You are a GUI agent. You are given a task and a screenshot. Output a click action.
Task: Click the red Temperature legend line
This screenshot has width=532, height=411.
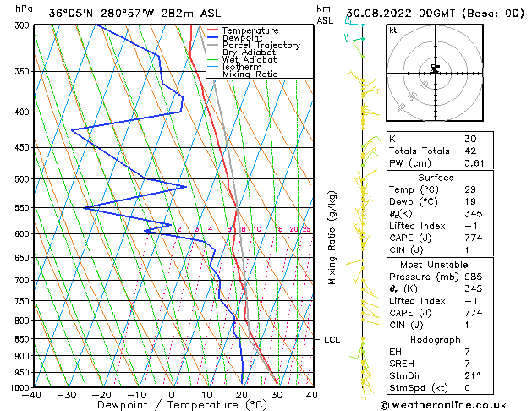tap(212, 30)
